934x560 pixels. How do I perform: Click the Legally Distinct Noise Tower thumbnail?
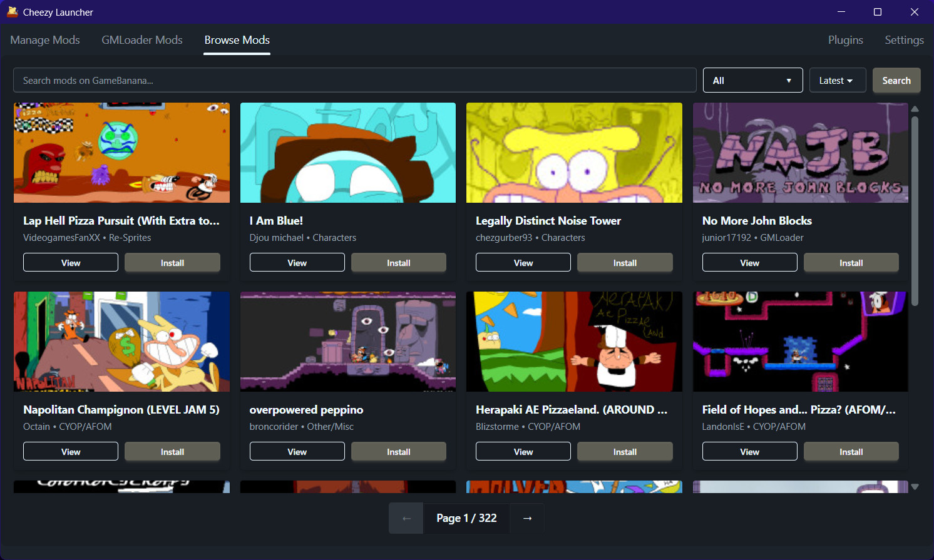574,153
